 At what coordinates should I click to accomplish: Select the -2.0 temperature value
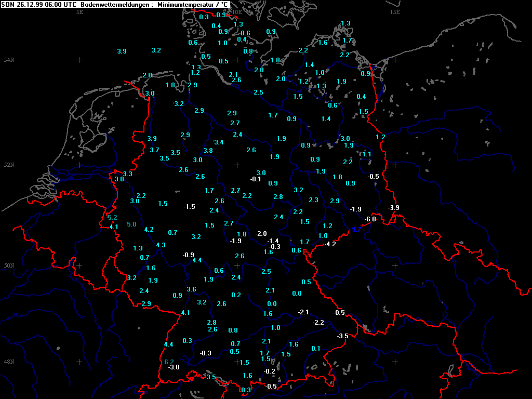pyautogui.click(x=261, y=234)
